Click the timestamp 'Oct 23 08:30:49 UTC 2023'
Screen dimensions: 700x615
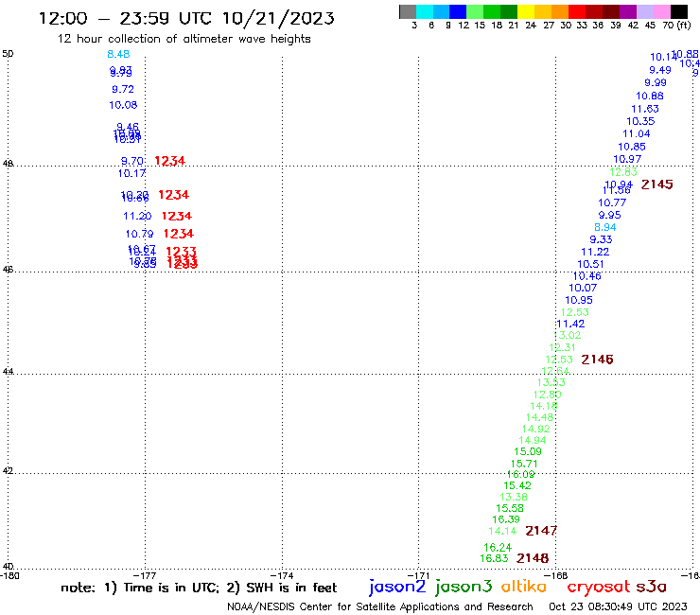pos(618,606)
